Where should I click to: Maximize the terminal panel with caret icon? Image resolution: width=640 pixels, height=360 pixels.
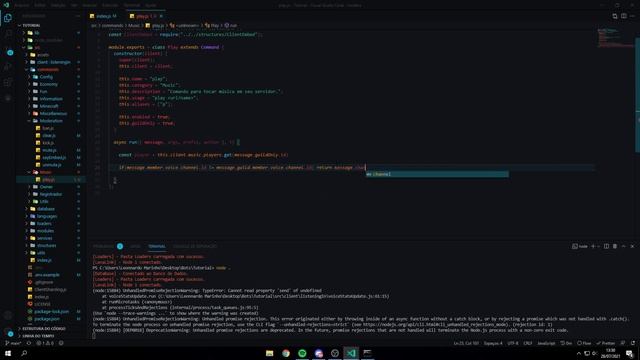(624, 246)
